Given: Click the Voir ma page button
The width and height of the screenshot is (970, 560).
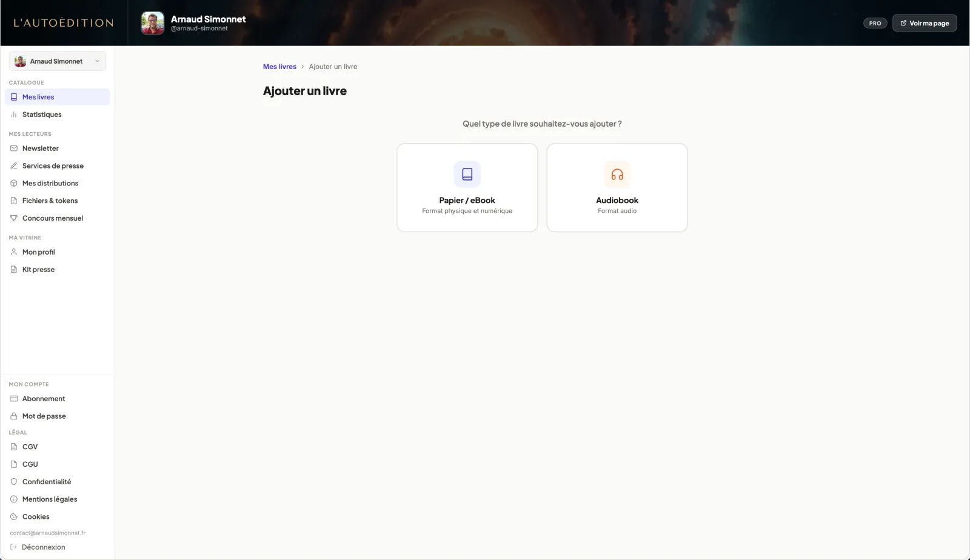Looking at the screenshot, I should point(925,23).
